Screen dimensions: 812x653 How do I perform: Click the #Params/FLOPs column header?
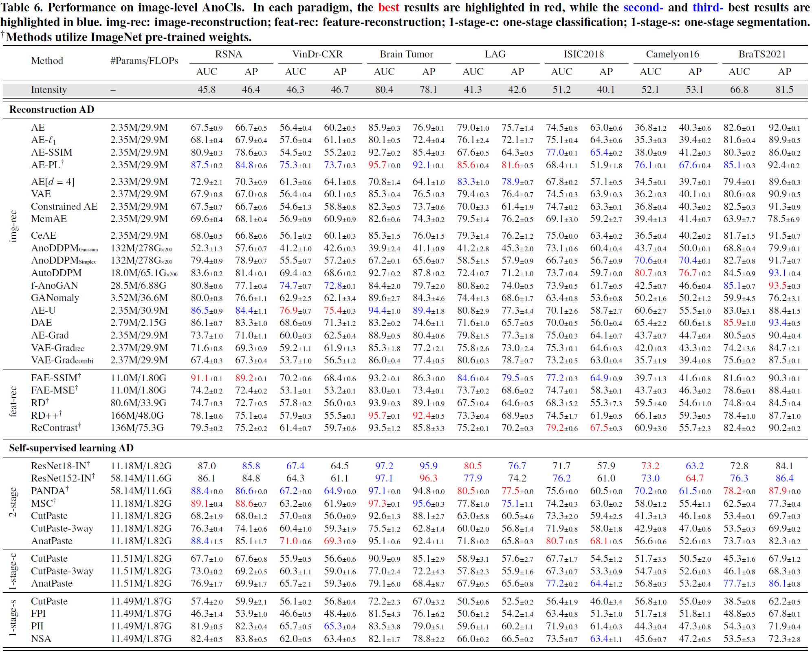[x=144, y=61]
